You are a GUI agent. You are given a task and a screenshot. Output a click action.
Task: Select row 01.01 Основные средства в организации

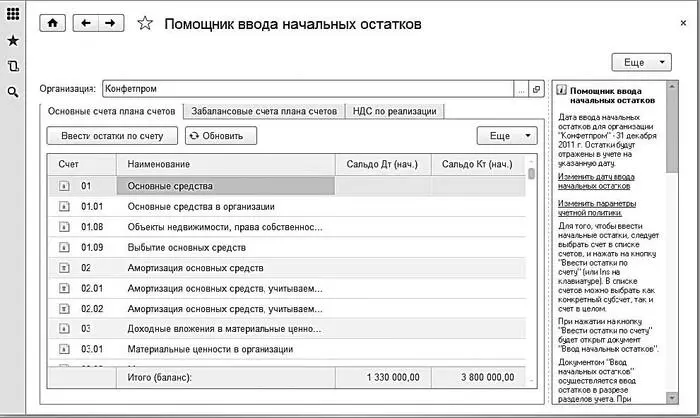[201, 206]
